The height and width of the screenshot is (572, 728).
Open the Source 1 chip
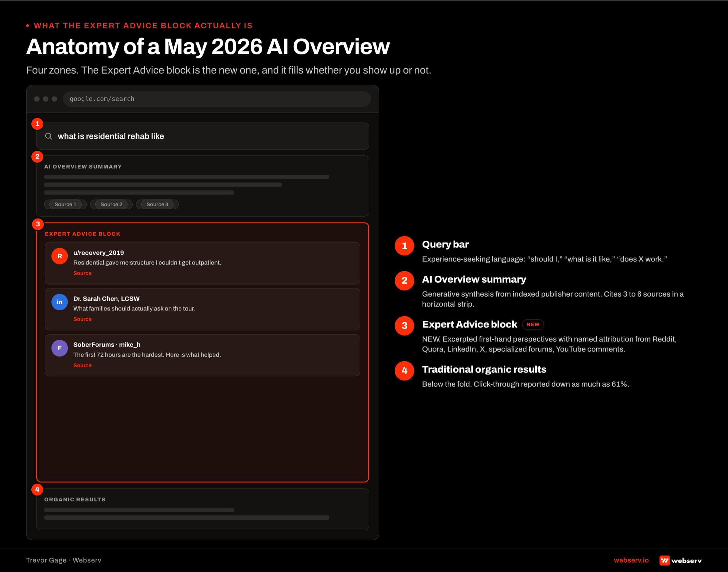pos(65,204)
